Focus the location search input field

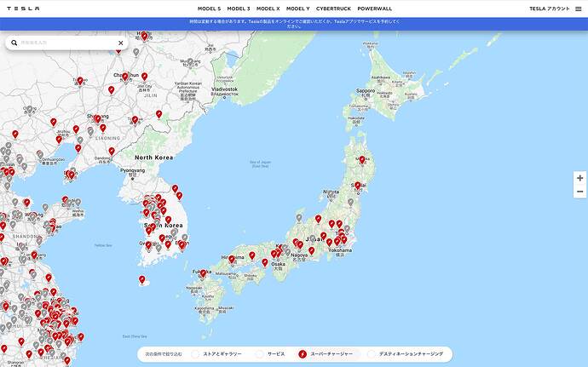[66, 43]
